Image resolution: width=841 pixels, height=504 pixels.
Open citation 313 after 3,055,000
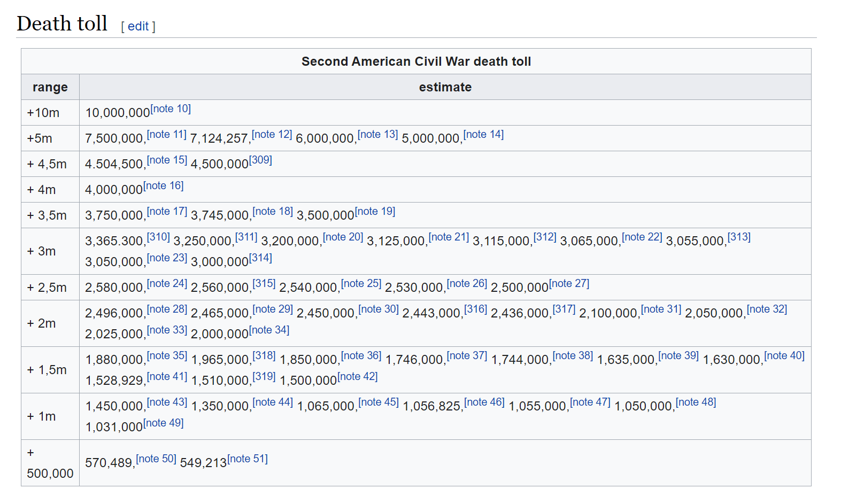click(x=739, y=237)
